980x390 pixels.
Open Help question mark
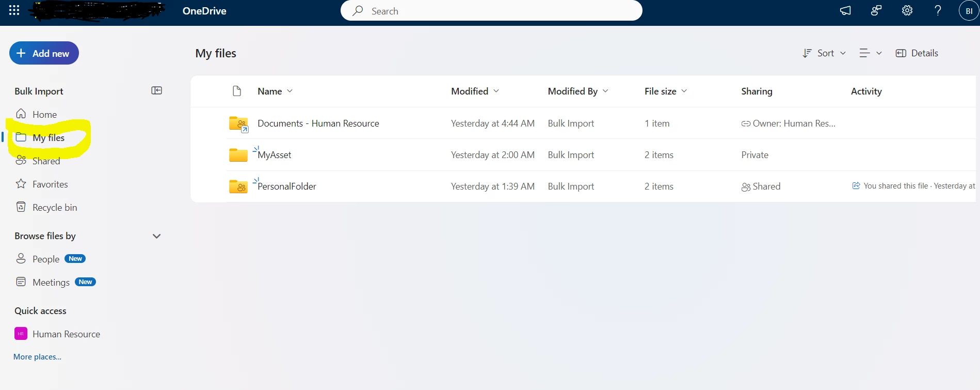[938, 10]
